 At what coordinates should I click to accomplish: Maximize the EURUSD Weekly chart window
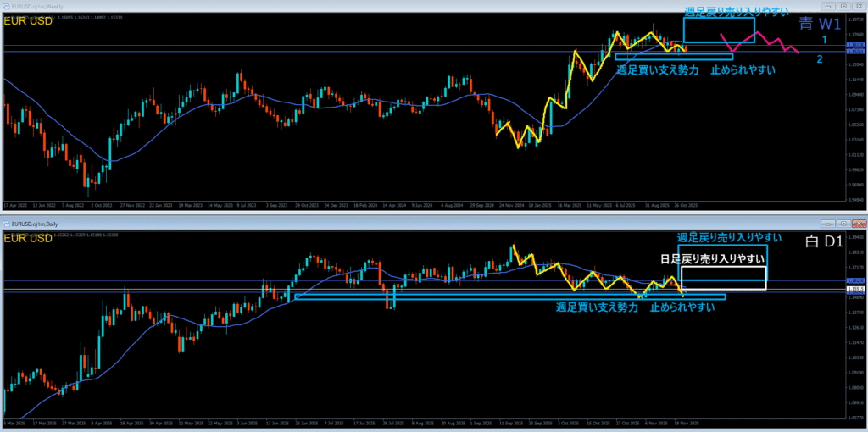843,6
